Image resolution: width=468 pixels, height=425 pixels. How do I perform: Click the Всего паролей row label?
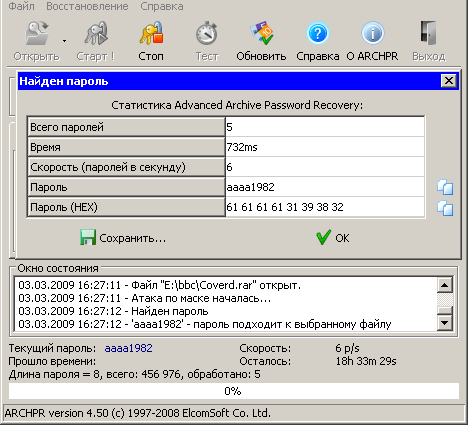[126, 127]
